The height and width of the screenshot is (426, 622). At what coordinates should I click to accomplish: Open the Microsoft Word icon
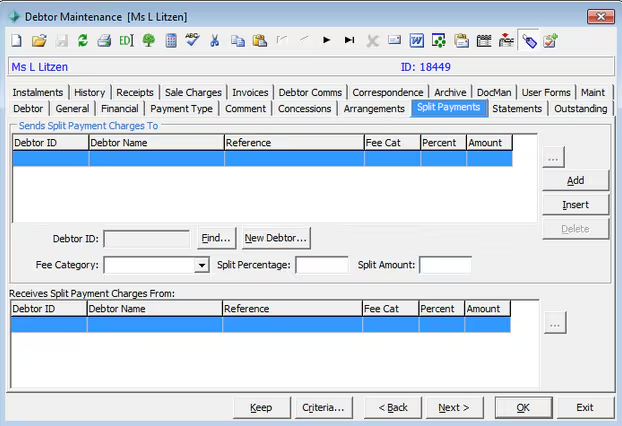tap(416, 41)
